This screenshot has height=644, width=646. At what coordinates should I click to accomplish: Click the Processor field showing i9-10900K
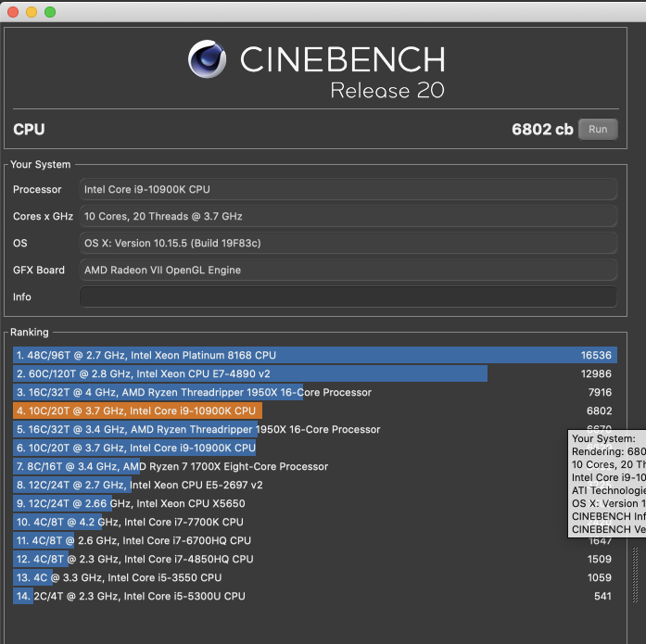pyautogui.click(x=348, y=189)
